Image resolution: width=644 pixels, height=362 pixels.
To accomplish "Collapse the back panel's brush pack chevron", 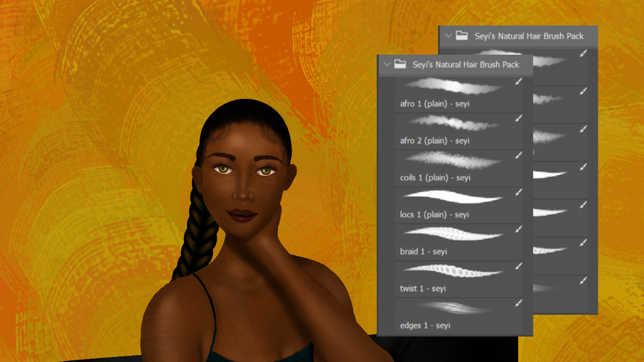I will (449, 36).
